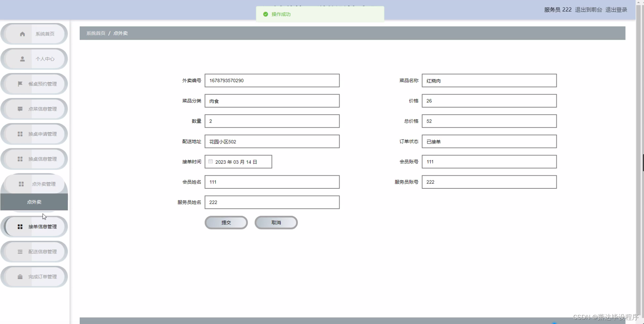This screenshot has width=644, height=324.
Task: Click the 服务员姓名 label
Action: pyautogui.click(x=189, y=202)
